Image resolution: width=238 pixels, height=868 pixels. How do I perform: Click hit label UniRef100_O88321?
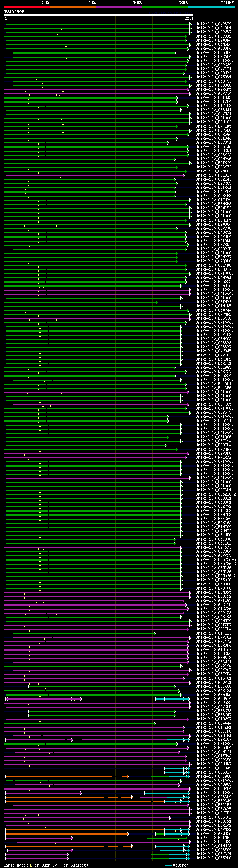pos(213,498)
